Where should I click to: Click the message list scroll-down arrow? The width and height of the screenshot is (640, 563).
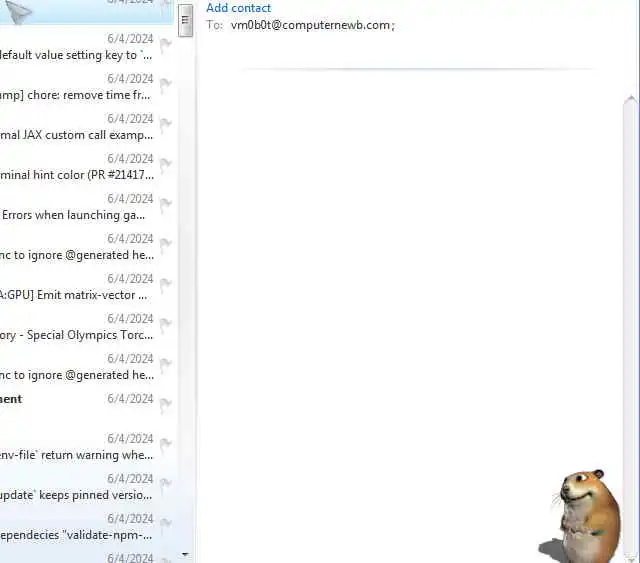pyautogui.click(x=185, y=554)
